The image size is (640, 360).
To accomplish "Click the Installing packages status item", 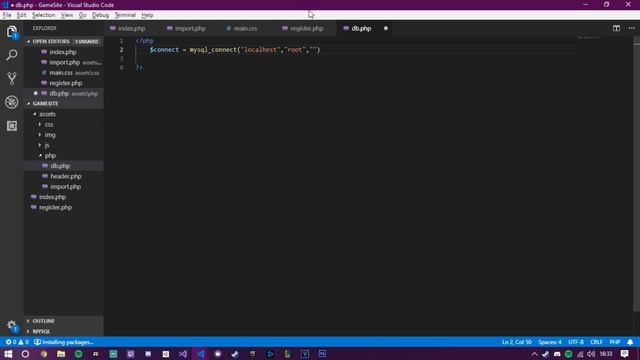I will [x=63, y=342].
